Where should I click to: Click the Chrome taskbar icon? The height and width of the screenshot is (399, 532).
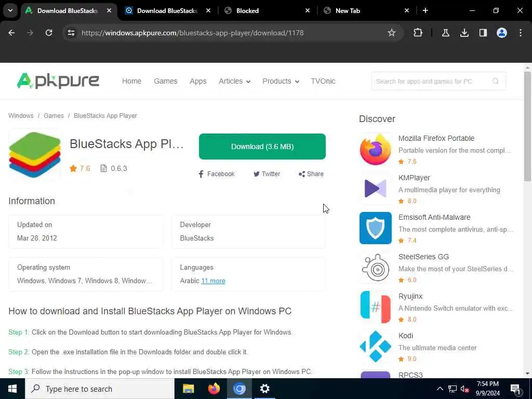click(239, 389)
